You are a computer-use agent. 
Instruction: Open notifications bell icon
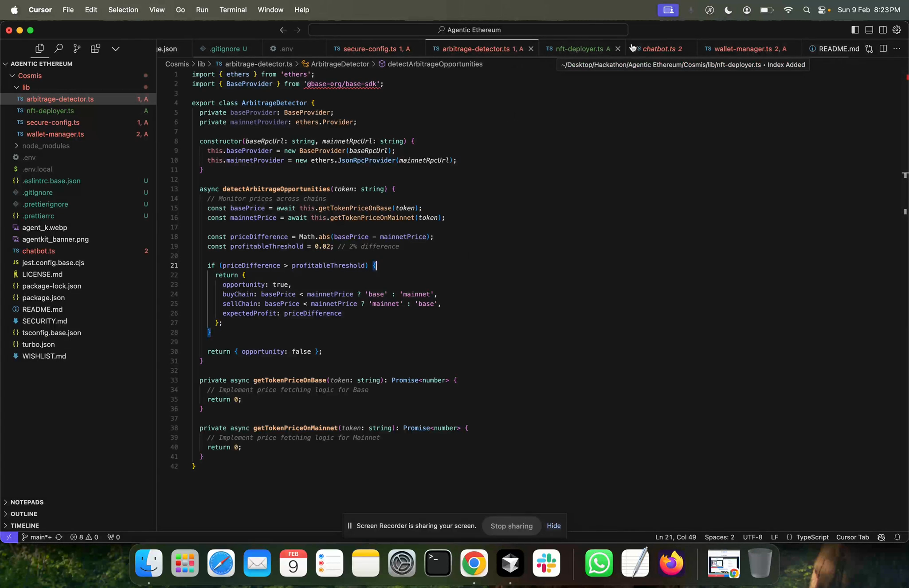(897, 537)
